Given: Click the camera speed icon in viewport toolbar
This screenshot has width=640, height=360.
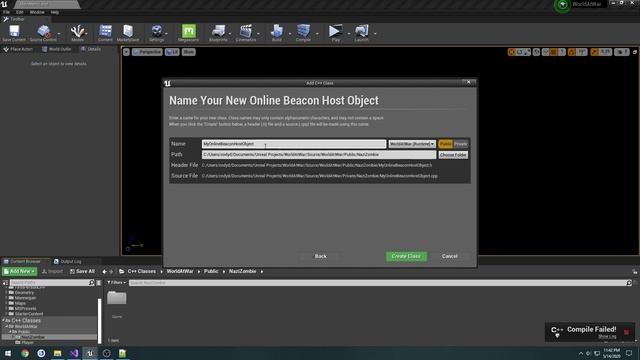Looking at the screenshot, I should point(622,52).
